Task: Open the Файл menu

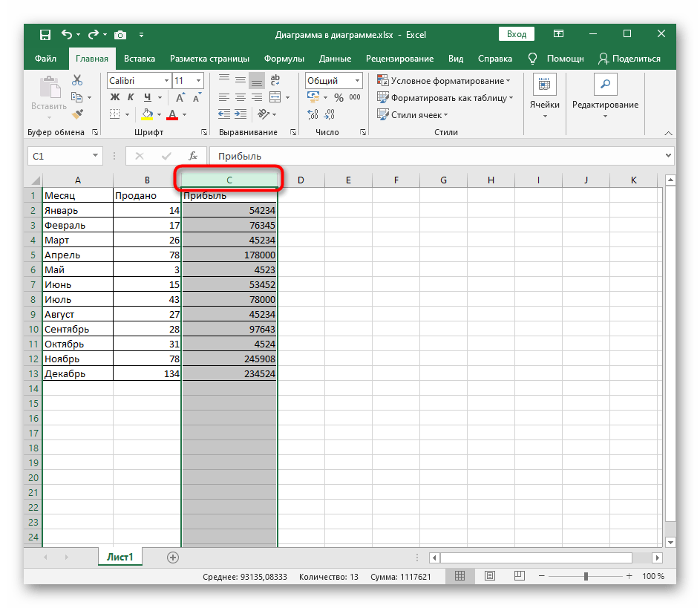Action: pos(45,59)
